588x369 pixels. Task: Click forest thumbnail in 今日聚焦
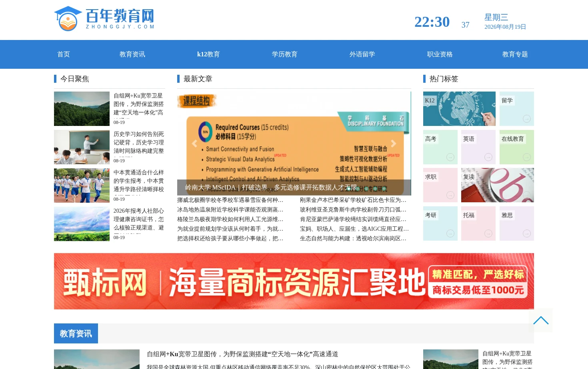click(x=82, y=109)
